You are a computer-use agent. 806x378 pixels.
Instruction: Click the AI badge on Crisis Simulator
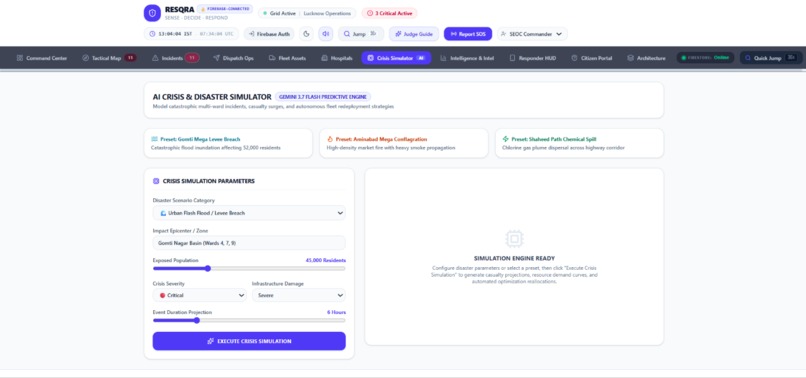(420, 58)
